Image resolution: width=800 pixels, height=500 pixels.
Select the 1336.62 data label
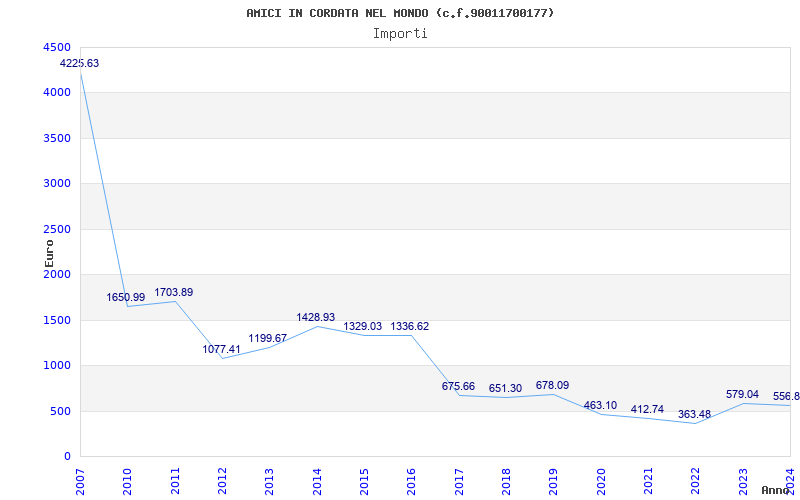coord(410,327)
